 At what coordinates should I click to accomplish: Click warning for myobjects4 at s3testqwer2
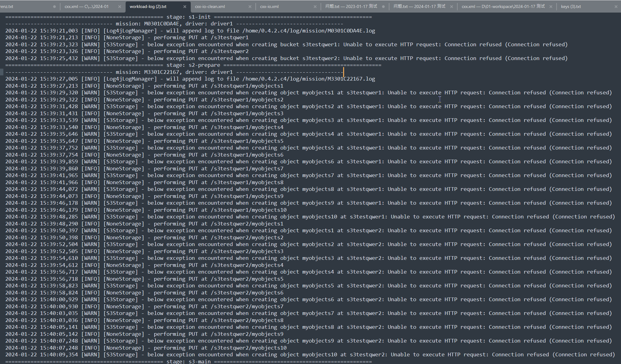pos(309,272)
